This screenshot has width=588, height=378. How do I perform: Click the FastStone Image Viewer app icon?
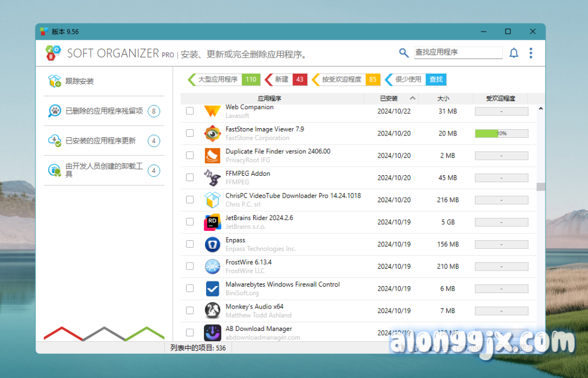point(212,133)
